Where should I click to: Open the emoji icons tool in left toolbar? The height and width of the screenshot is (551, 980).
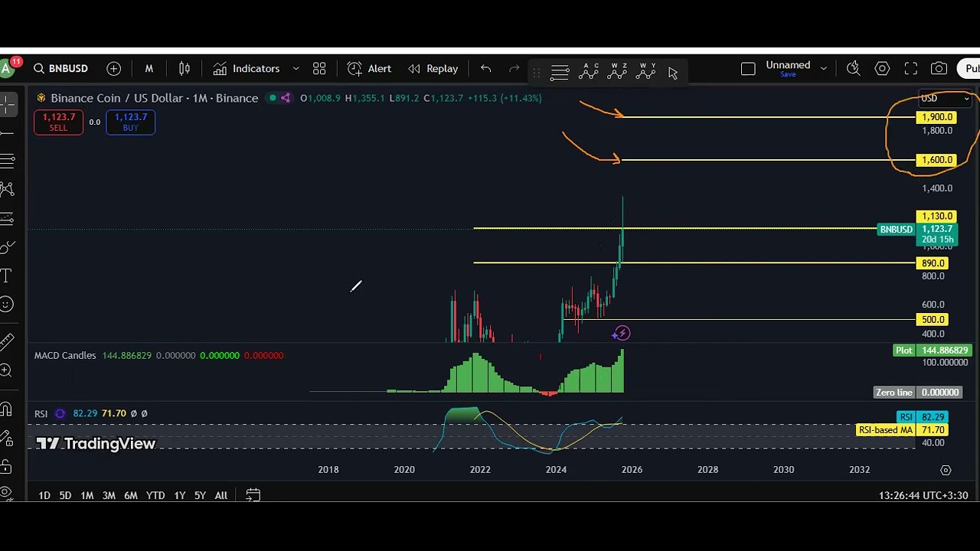(6, 305)
